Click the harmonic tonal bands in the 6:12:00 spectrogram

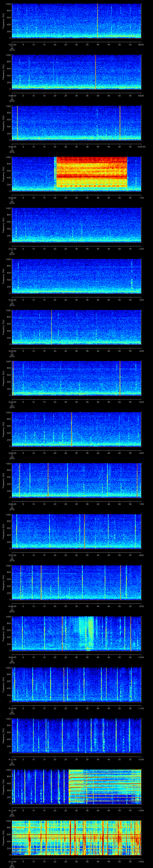[x=105, y=787]
